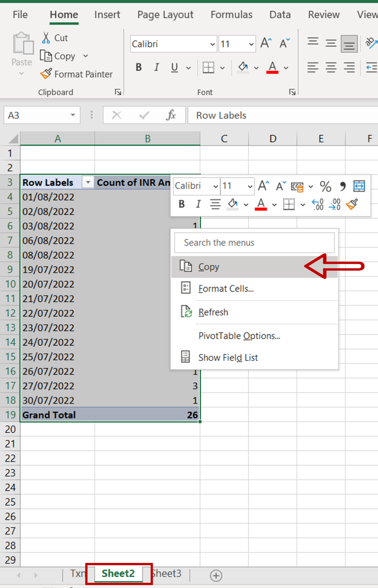This screenshot has height=588, width=378.
Task: Click the Comma Style icon in mini toolbar
Action: click(342, 187)
